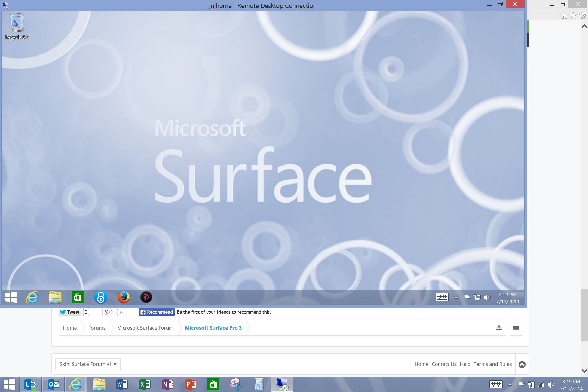The height and width of the screenshot is (392, 588).
Task: Open volume control in remote tray
Action: coord(487,298)
